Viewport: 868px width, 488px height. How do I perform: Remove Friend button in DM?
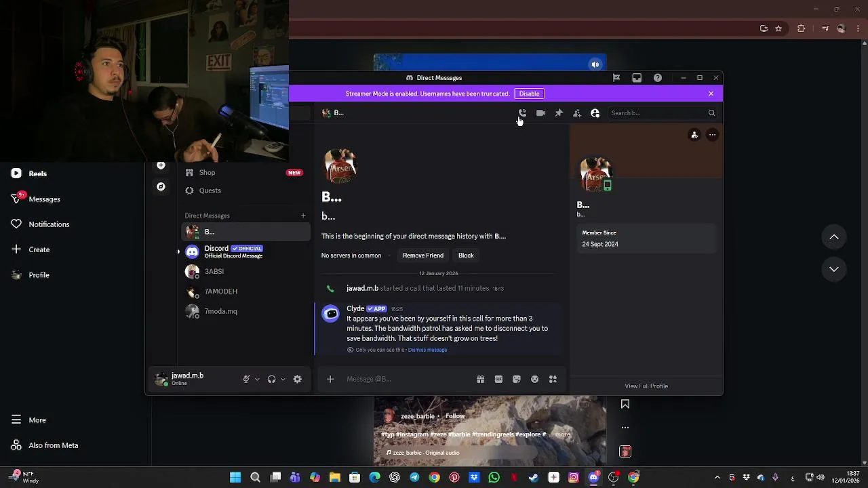(423, 256)
